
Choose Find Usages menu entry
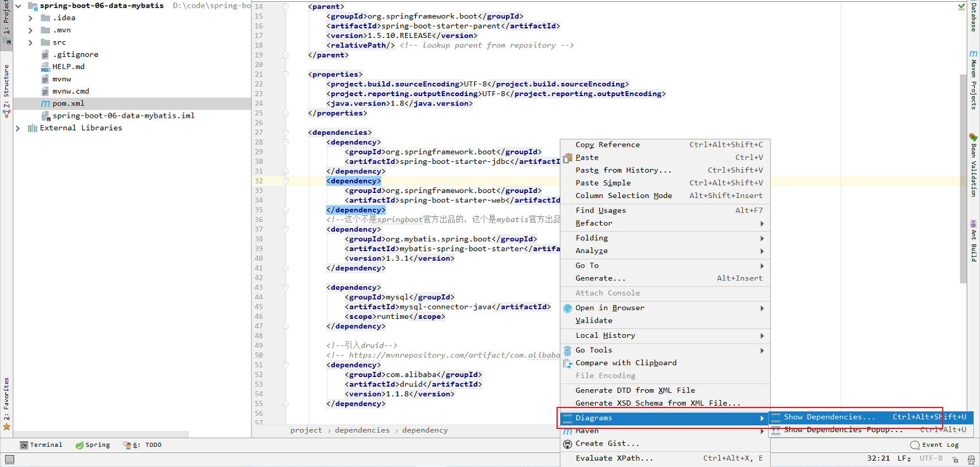pos(665,211)
